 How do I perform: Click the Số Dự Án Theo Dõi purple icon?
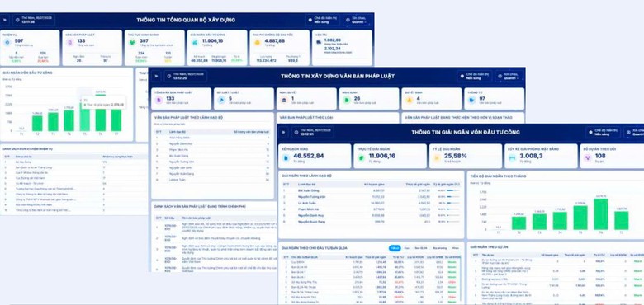588,157
